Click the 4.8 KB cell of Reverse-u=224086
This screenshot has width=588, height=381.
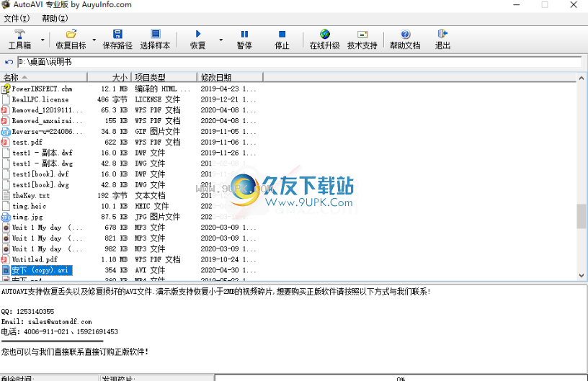coord(115,132)
